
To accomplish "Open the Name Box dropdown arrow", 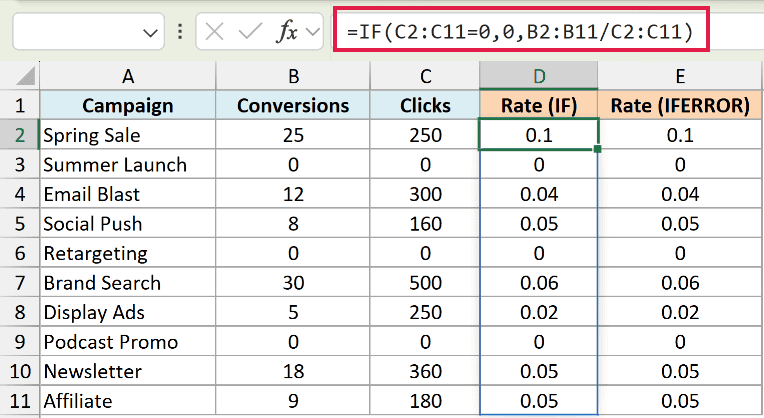I will click(150, 33).
